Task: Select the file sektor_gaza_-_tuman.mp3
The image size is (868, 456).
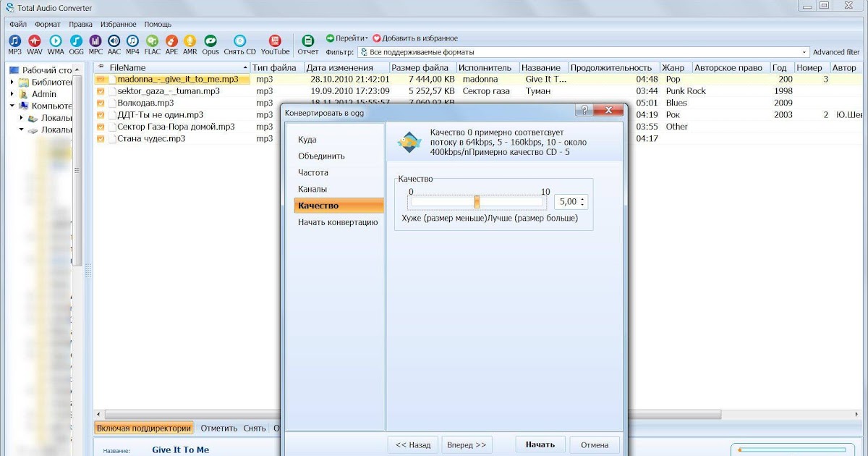Action: tap(168, 91)
